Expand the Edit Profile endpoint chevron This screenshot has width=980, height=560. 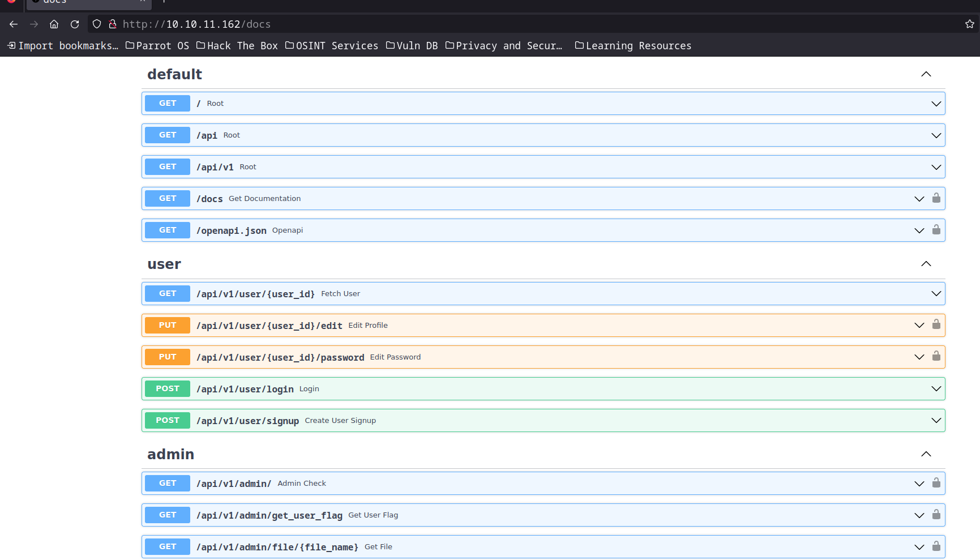click(x=919, y=325)
